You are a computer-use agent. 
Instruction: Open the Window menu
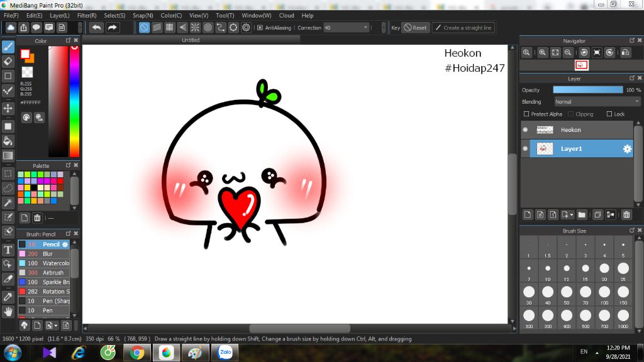point(257,15)
